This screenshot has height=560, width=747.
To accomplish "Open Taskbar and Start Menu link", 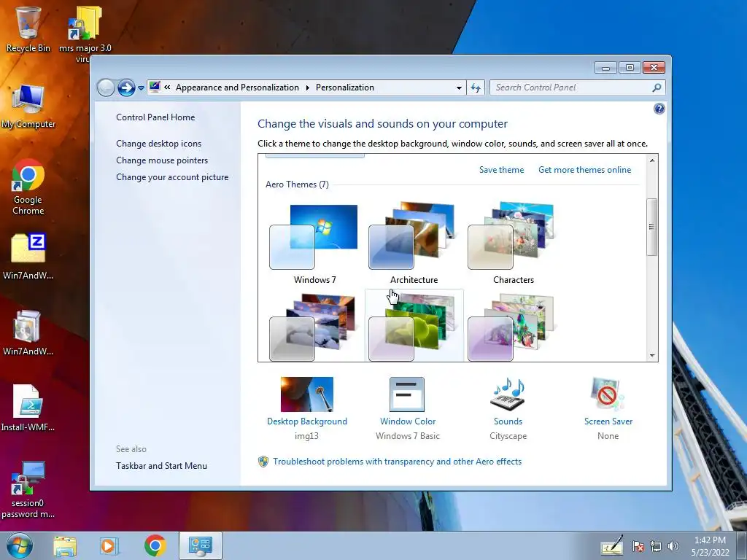I will [x=161, y=466].
